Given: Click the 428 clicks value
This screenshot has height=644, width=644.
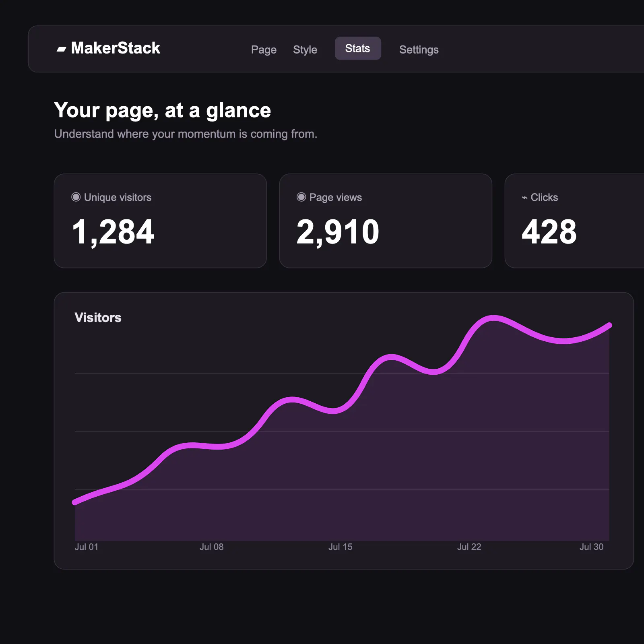Looking at the screenshot, I should click(x=549, y=232).
